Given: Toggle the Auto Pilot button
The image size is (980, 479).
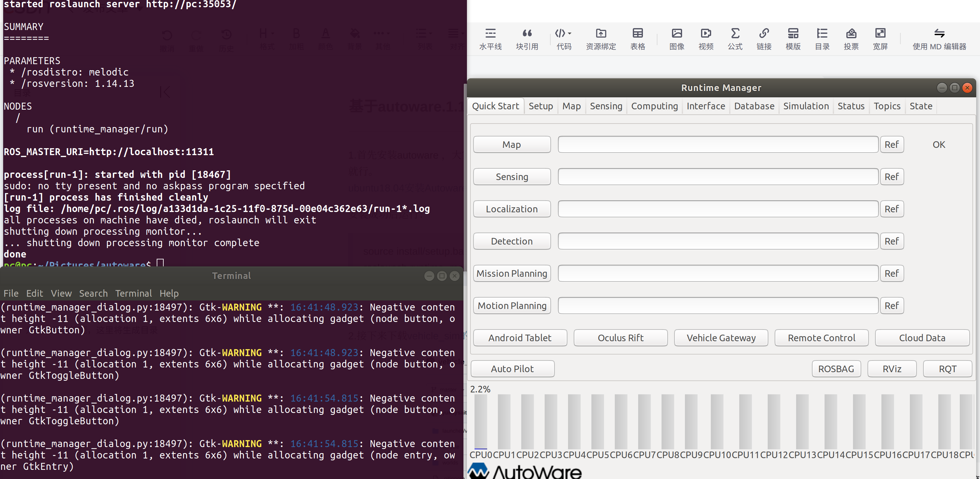Looking at the screenshot, I should 512,369.
